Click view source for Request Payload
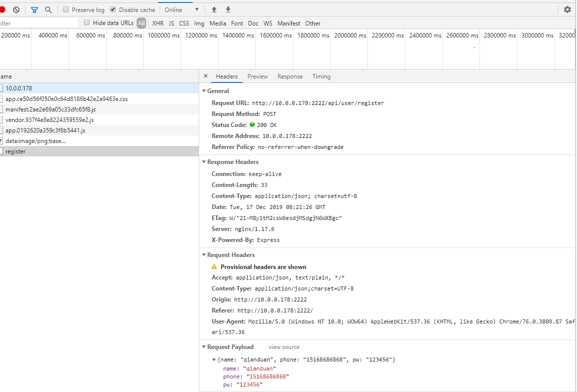The width and height of the screenshot is (577, 392). [x=284, y=347]
